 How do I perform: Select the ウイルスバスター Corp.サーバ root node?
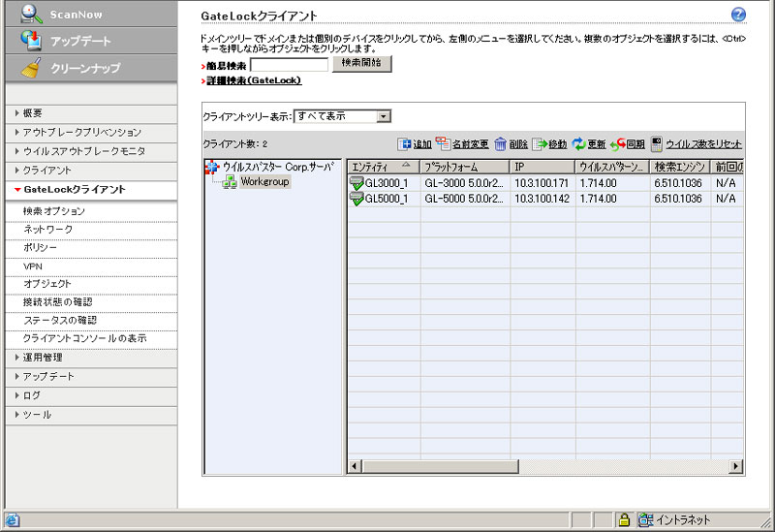point(278,167)
